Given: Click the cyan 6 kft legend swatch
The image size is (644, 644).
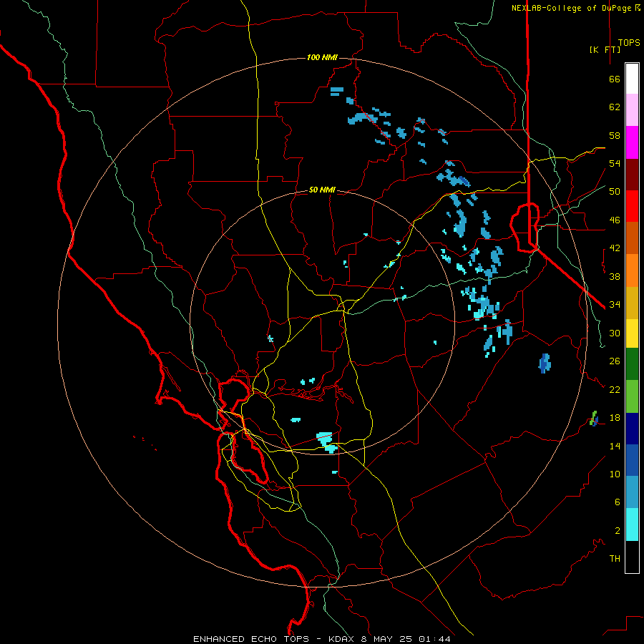Looking at the screenshot, I should tap(632, 525).
